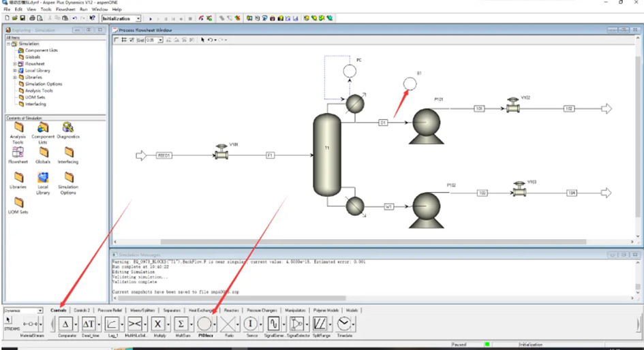Switch to the Pressure Relief palette tab
Image resolution: width=644 pixels, height=350 pixels.
110,311
